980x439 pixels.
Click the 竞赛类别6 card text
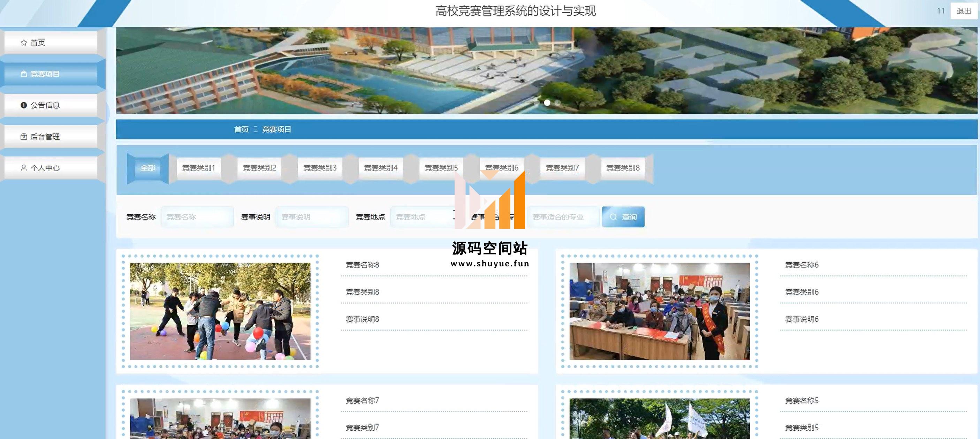point(802,292)
